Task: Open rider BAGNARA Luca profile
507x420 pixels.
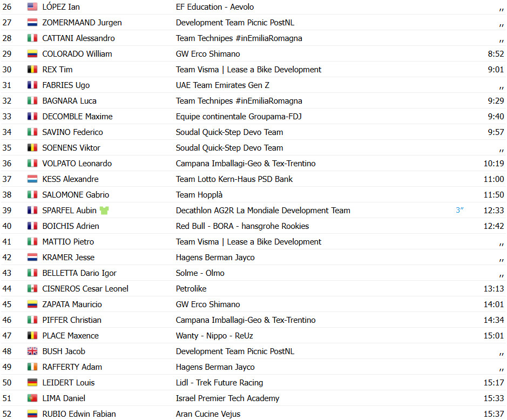Action: [x=69, y=101]
